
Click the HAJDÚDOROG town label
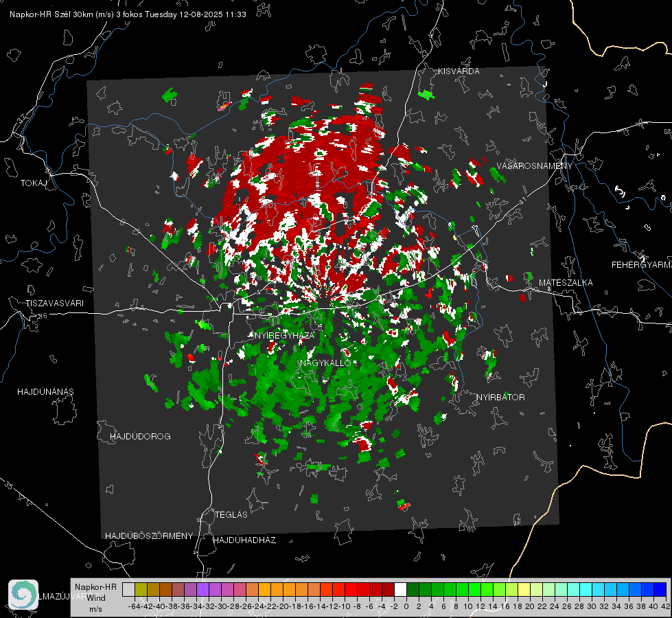point(140,437)
